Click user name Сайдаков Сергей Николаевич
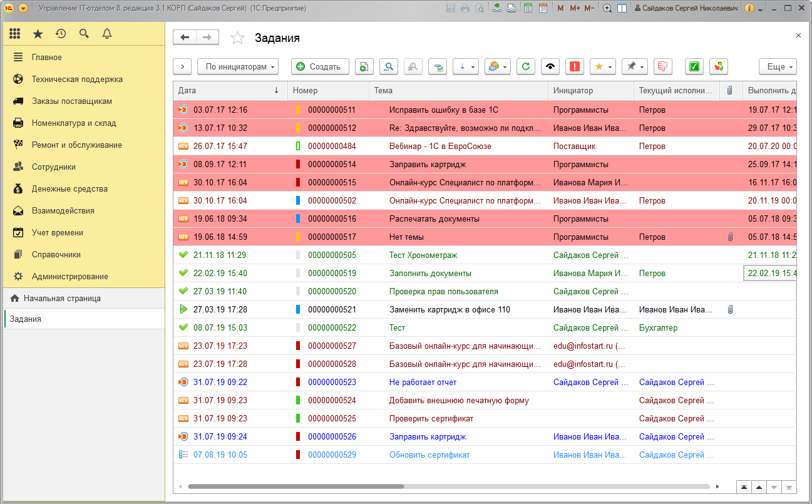The width and height of the screenshot is (812, 504). tap(686, 8)
